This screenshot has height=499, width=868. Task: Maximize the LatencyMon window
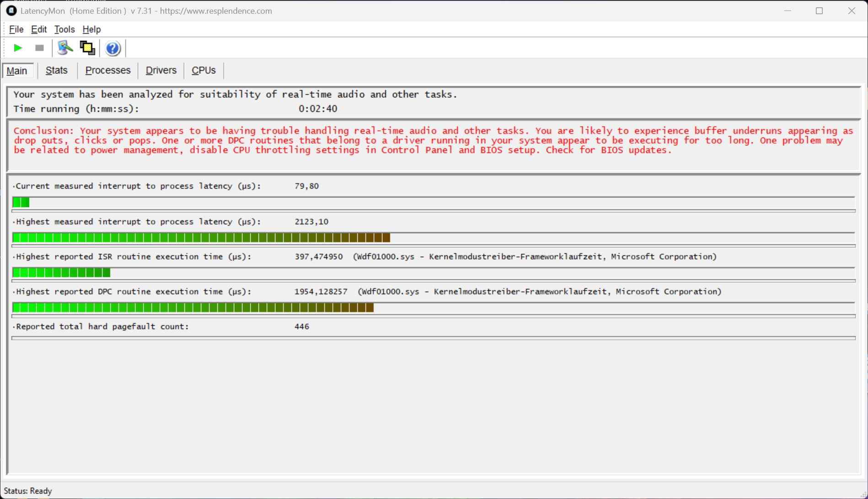pyautogui.click(x=819, y=11)
